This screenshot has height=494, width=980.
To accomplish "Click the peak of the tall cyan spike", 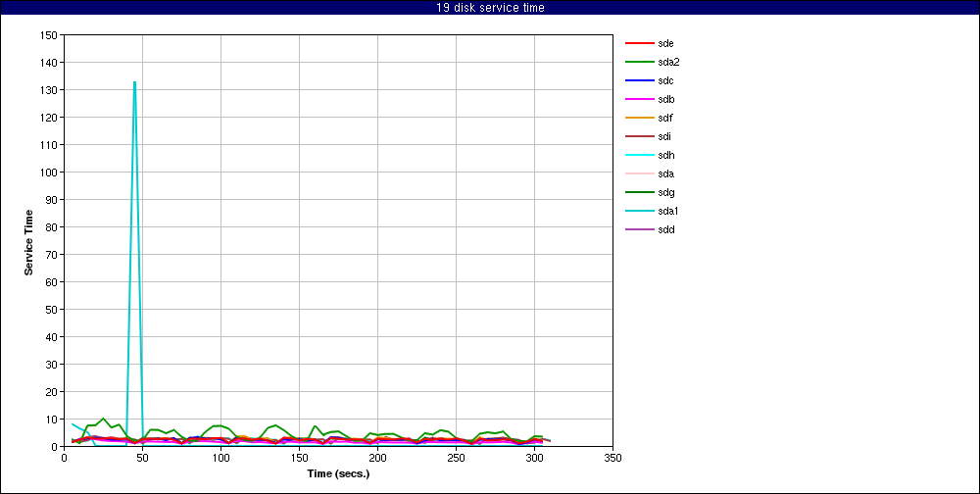I will click(134, 82).
